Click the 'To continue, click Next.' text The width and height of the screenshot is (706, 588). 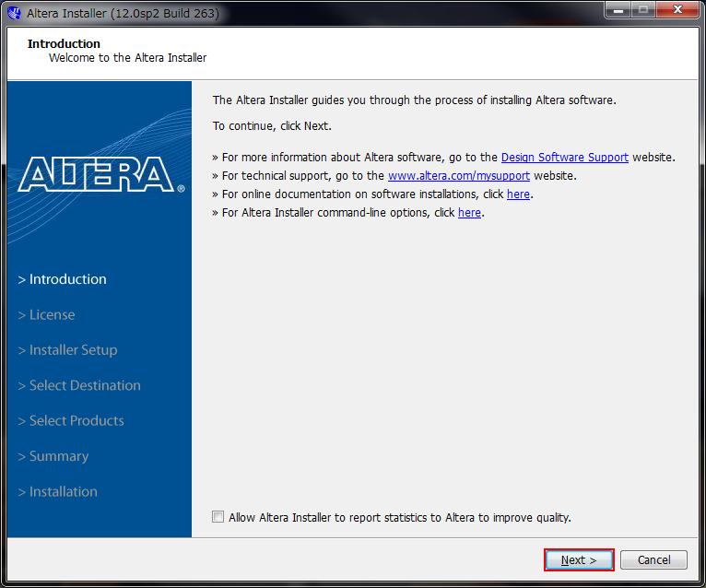tap(272, 126)
